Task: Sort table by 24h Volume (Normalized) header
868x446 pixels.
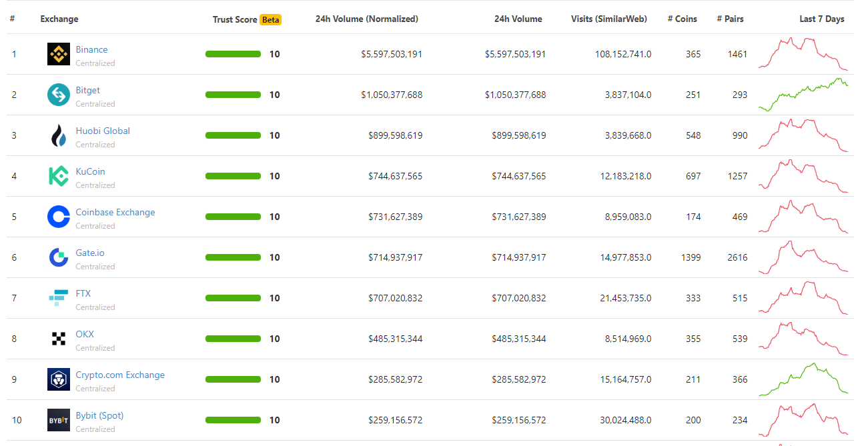Action: coord(366,19)
